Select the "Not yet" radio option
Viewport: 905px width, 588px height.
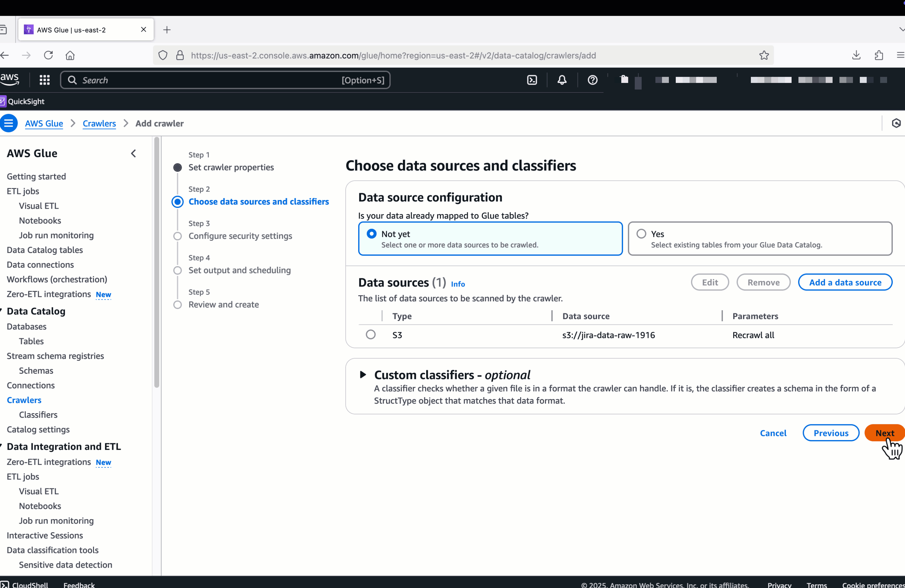pyautogui.click(x=371, y=234)
